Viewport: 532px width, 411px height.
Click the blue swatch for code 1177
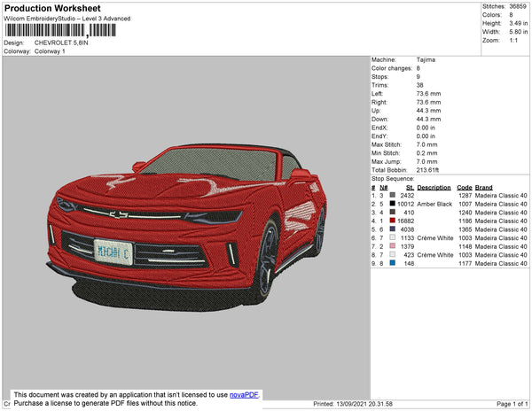(x=394, y=262)
